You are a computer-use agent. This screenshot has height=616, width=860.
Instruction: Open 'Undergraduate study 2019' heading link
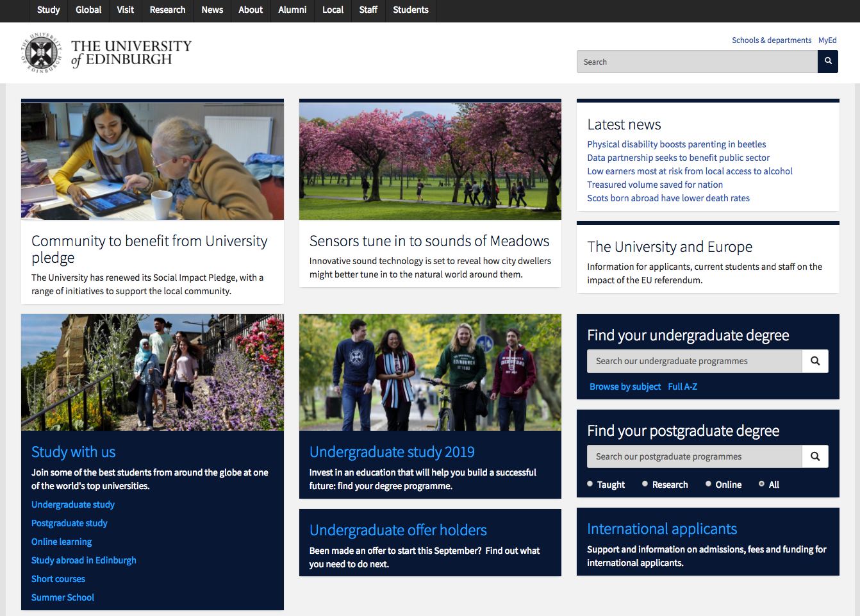(x=392, y=452)
